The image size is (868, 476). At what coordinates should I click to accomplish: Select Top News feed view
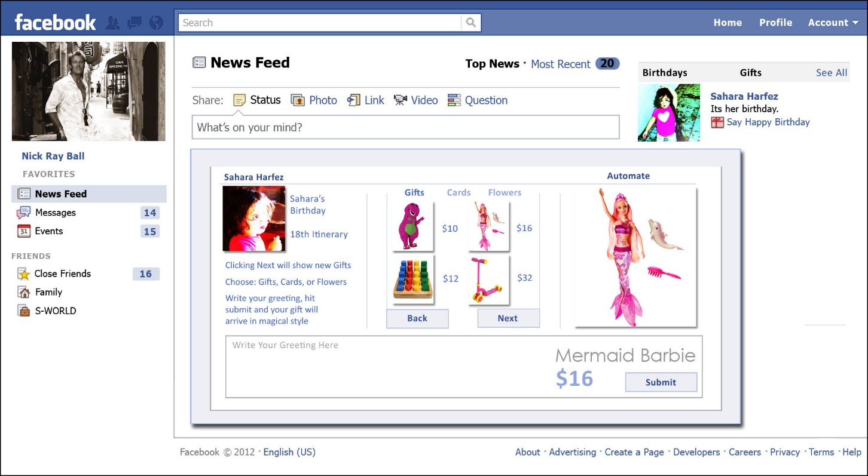point(492,64)
